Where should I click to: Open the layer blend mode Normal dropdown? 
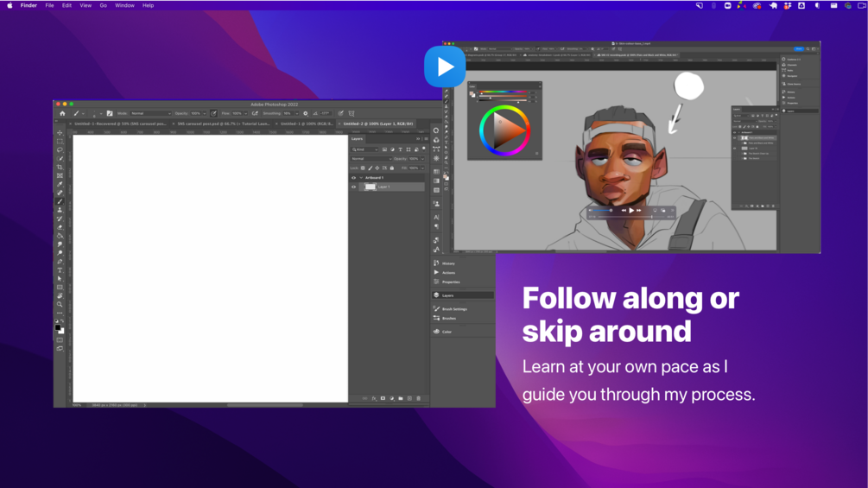[371, 159]
